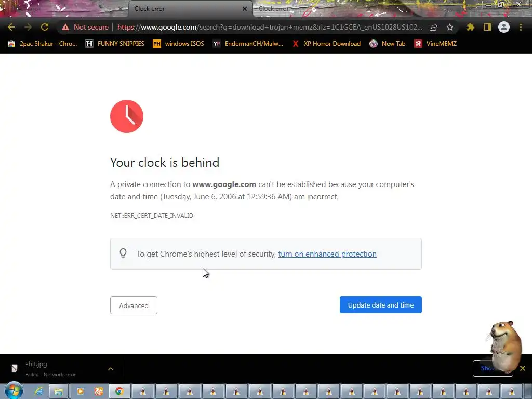The image size is (532, 399).
Task: Expand the shit.jpg download options chevron
Action: pyautogui.click(x=111, y=369)
